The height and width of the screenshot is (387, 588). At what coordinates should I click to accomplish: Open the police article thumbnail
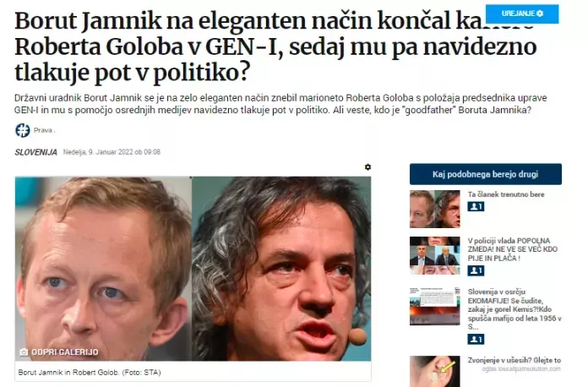click(x=434, y=255)
